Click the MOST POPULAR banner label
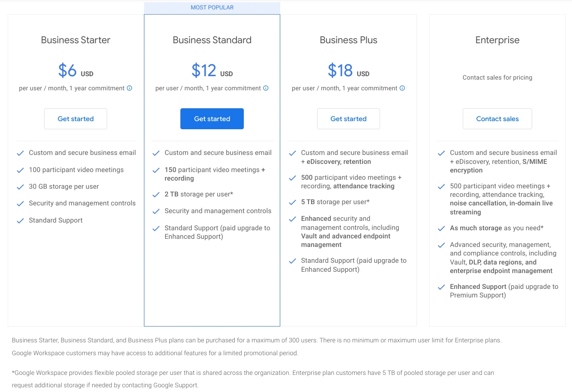This screenshot has width=572, height=392. click(x=212, y=8)
